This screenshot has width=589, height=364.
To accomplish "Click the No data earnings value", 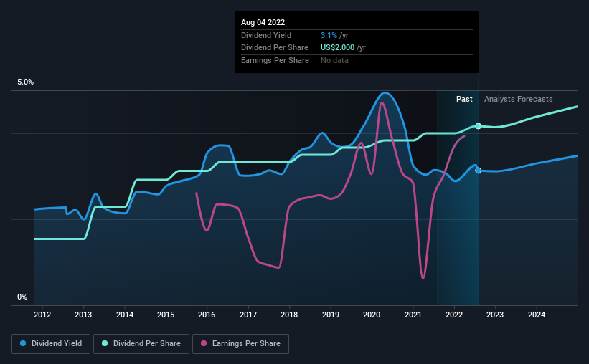I will point(334,60).
